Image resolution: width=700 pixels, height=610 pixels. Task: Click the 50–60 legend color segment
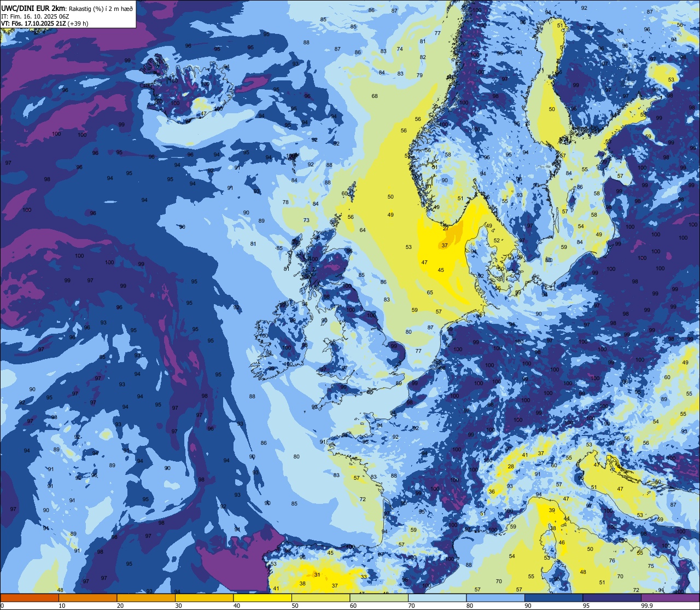(x=321, y=597)
